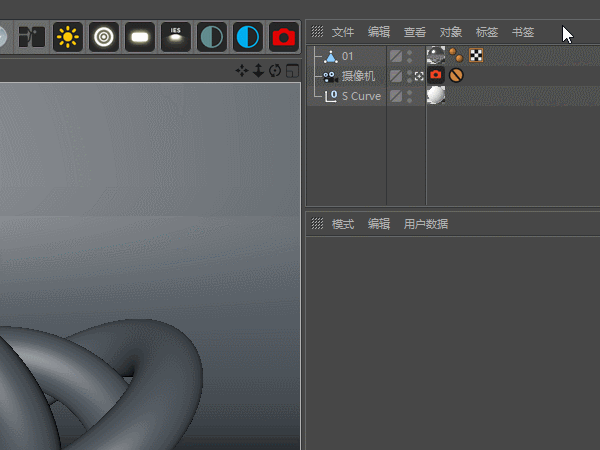Click the white material tag on S Curve

click(x=436, y=95)
